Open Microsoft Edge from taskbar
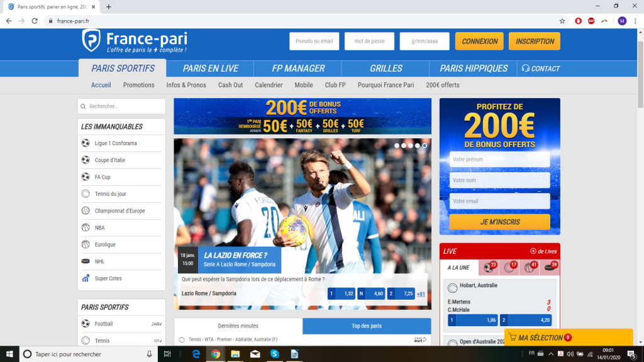This screenshot has height=362, width=644. click(196, 354)
